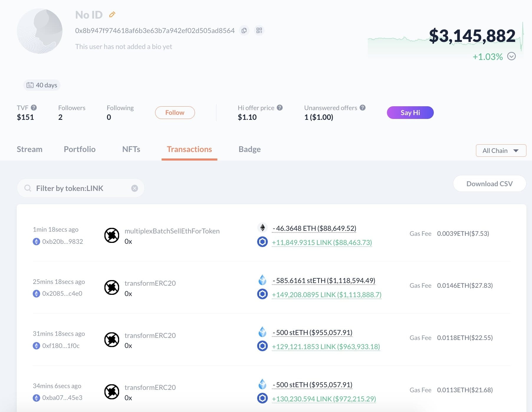Click the Ethereum chain icon beside 0xba07...45e3

point(36,398)
